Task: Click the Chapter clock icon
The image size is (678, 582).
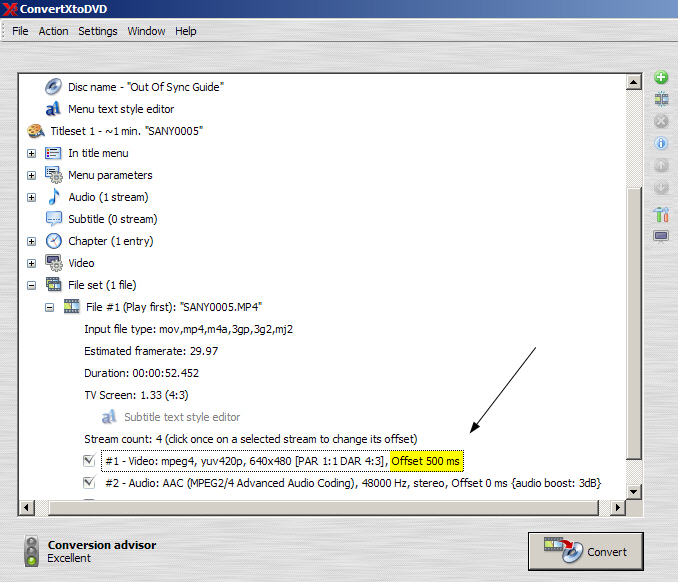Action: tap(54, 241)
